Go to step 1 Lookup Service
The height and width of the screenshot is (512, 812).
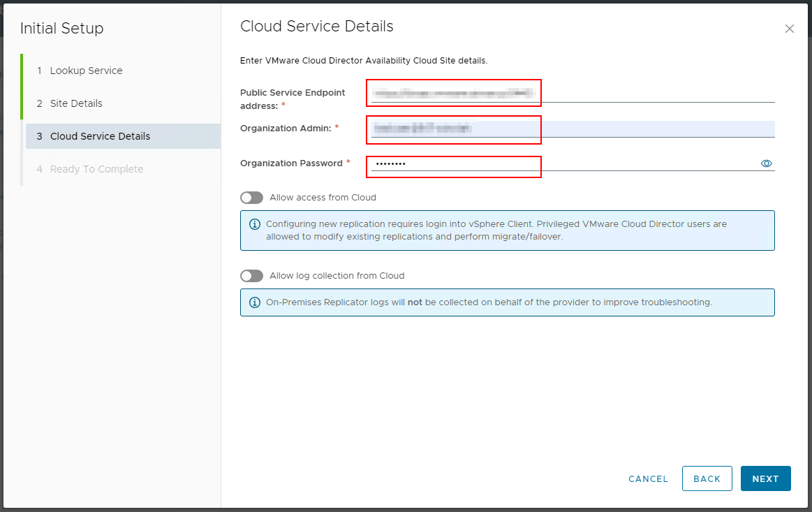click(x=86, y=71)
